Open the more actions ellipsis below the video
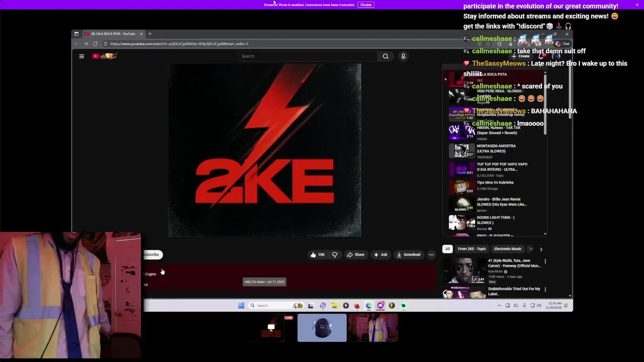This screenshot has width=644, height=362. pos(431,255)
